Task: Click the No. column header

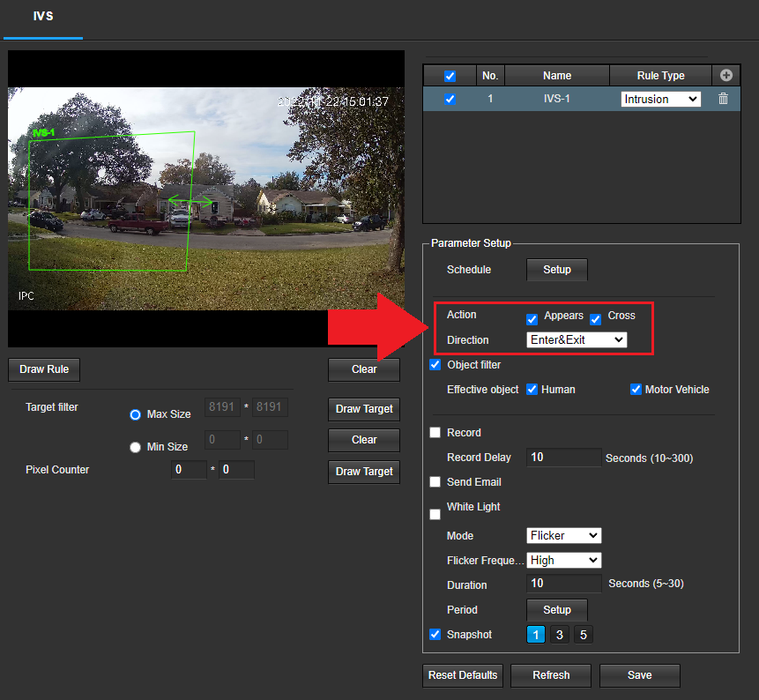Action: [x=490, y=76]
